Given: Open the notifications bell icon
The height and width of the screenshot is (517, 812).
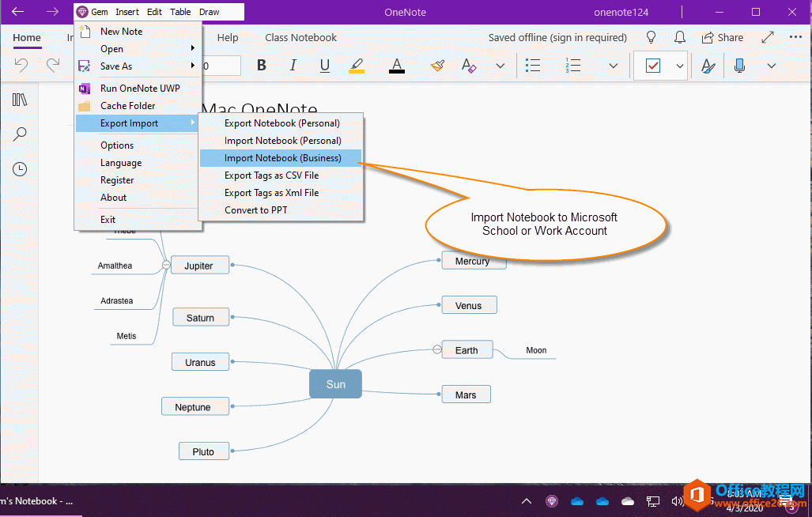Looking at the screenshot, I should [x=680, y=37].
